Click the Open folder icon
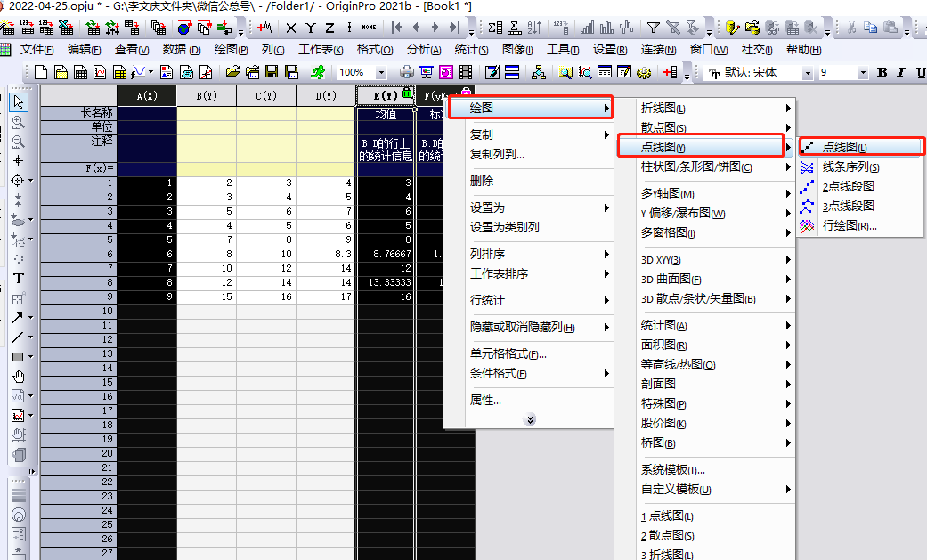Viewport: 927px width, 560px height. pos(232,72)
